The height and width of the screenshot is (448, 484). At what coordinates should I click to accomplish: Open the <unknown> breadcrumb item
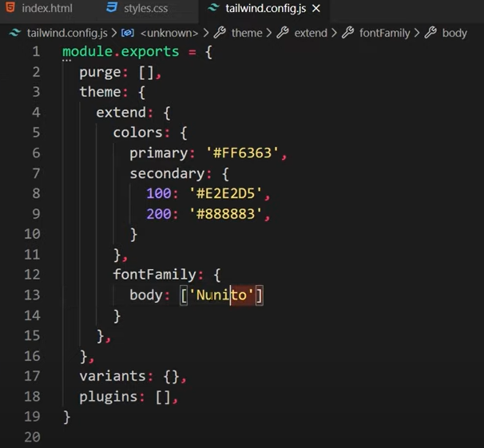169,33
